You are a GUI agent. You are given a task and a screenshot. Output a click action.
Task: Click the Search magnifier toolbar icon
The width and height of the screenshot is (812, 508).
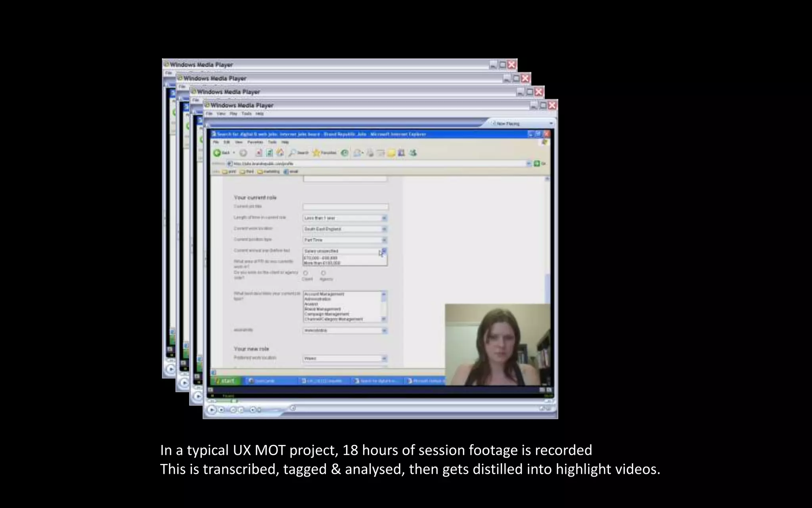293,153
